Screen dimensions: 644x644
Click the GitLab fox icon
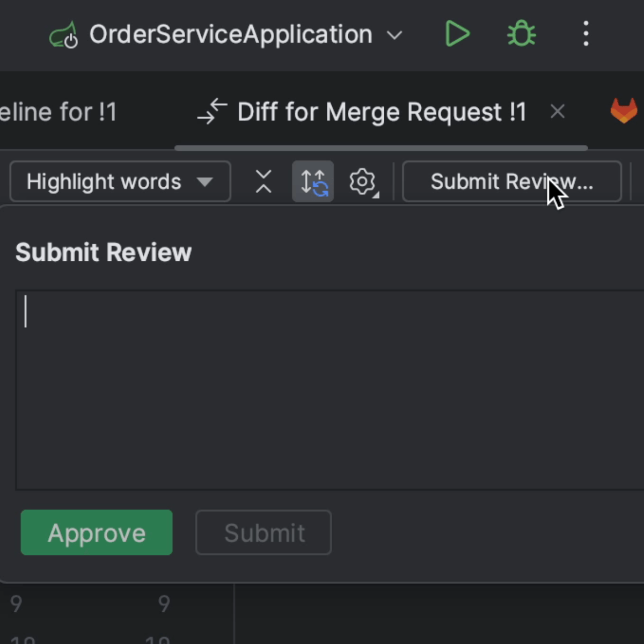624,111
